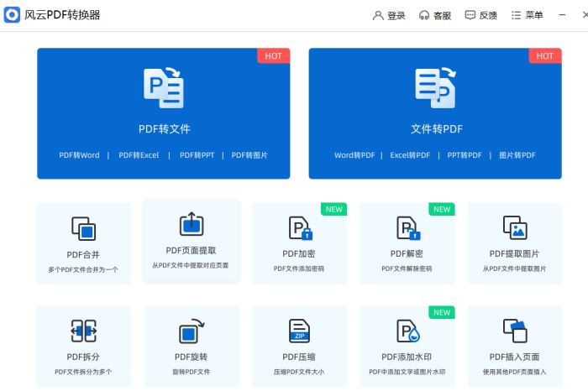Viewport: 588px width, 391px height.
Task: Open the 登录 login label
Action: click(396, 15)
